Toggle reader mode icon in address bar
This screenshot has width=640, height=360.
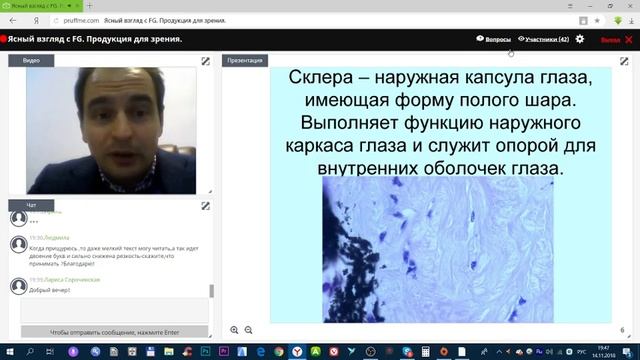tap(583, 20)
